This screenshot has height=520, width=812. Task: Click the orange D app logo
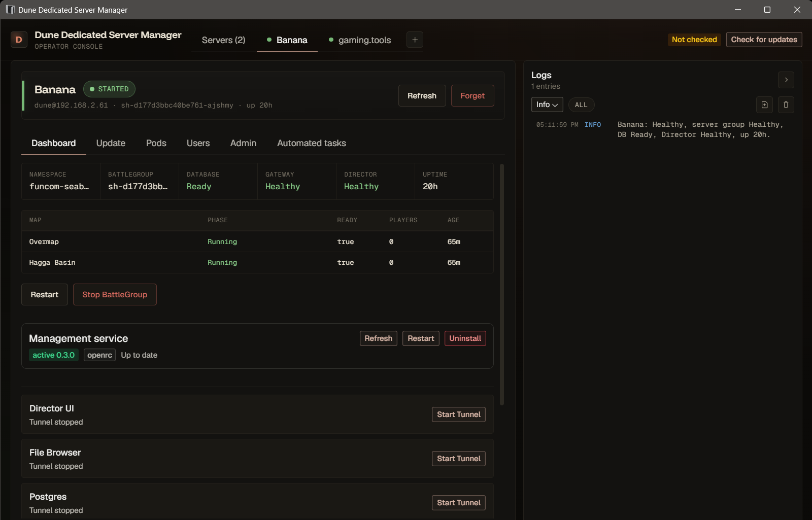pyautogui.click(x=19, y=40)
